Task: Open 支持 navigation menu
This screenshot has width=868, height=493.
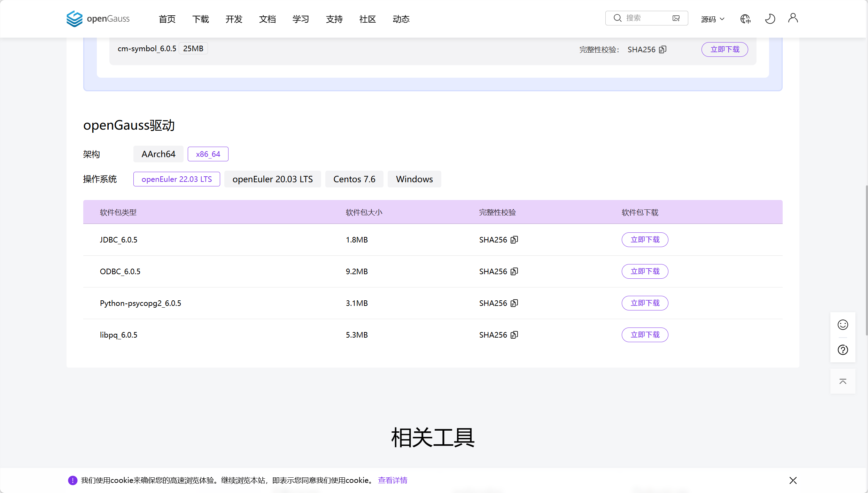Action: tap(334, 19)
